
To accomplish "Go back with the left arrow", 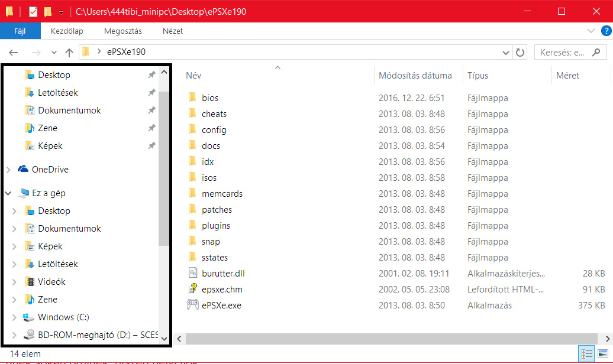I will point(13,53).
